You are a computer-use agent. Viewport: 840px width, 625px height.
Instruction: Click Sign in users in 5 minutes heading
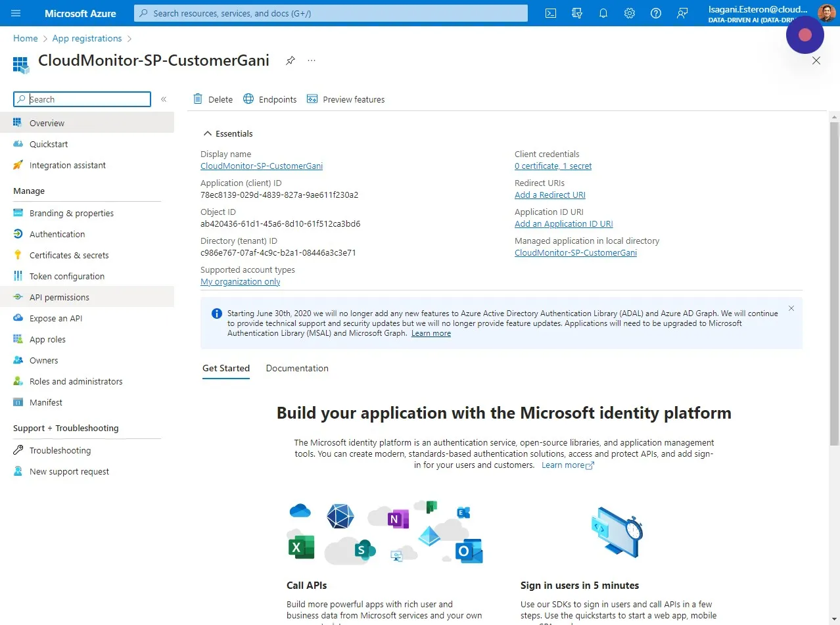(x=580, y=585)
